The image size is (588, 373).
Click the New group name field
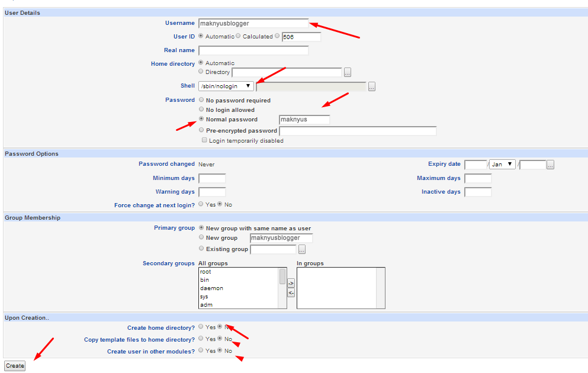(281, 238)
